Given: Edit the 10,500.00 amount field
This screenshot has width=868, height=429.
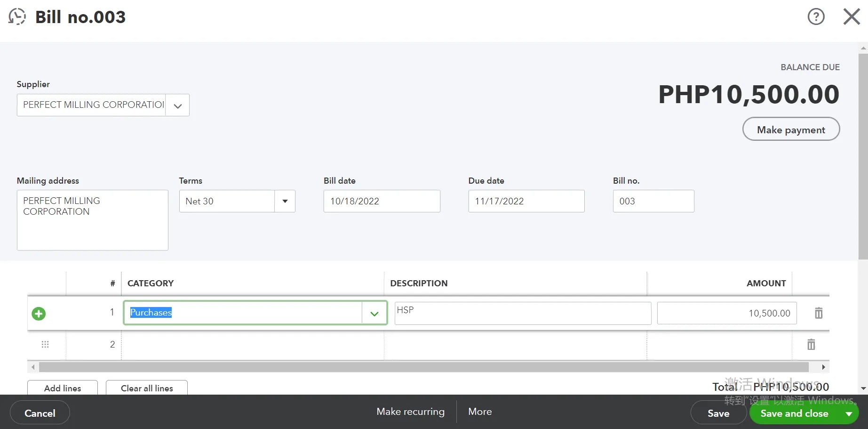Looking at the screenshot, I should [727, 313].
